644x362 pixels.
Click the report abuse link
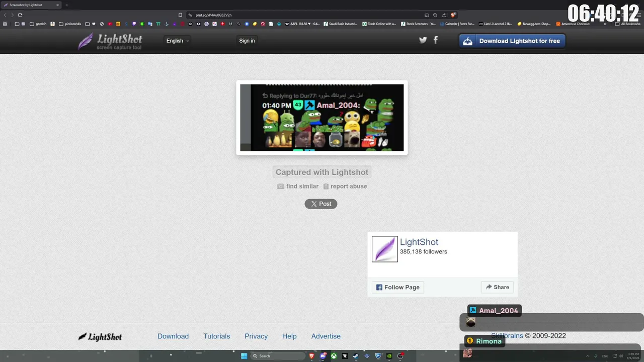[345, 186]
